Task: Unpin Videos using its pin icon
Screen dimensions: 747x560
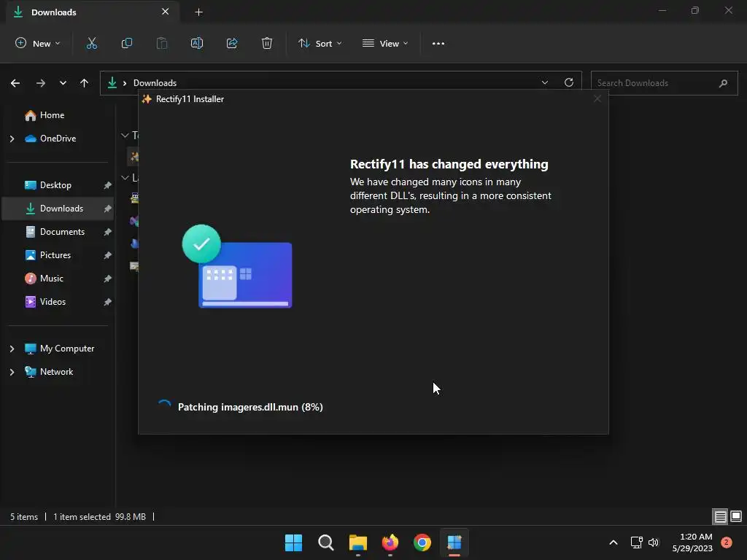Action: 108,302
